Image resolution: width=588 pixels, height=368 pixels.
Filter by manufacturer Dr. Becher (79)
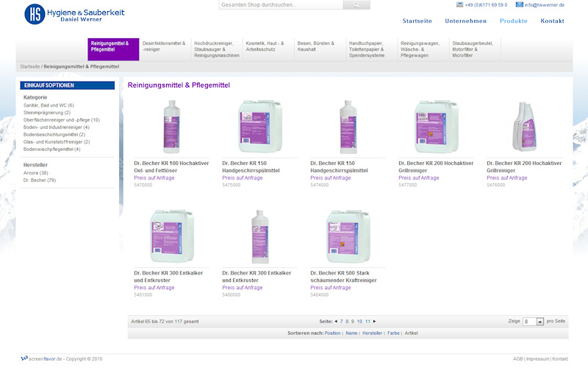pos(40,180)
